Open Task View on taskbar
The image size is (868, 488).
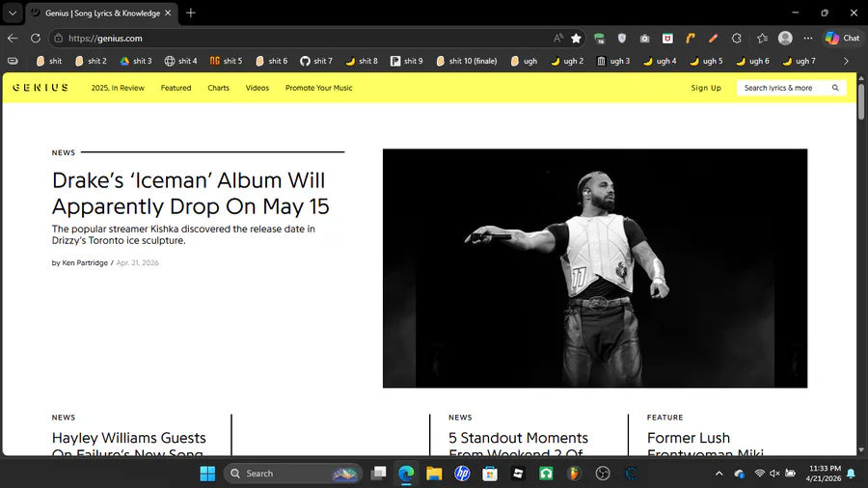coord(379,474)
